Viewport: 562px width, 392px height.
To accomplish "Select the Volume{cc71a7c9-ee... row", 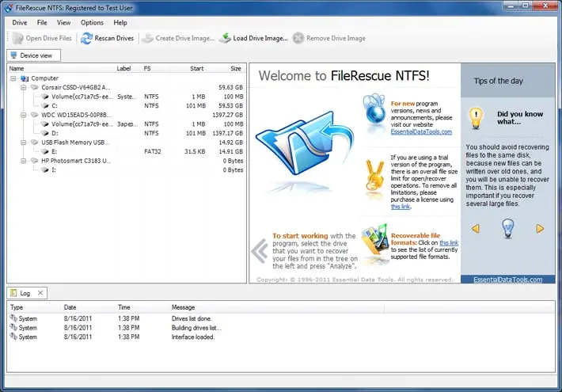I will [126, 124].
